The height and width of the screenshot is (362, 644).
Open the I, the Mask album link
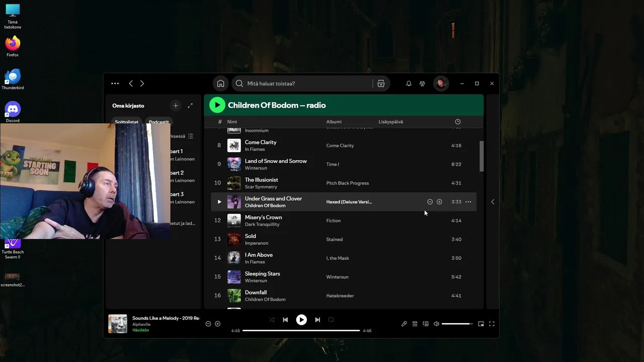click(x=337, y=258)
